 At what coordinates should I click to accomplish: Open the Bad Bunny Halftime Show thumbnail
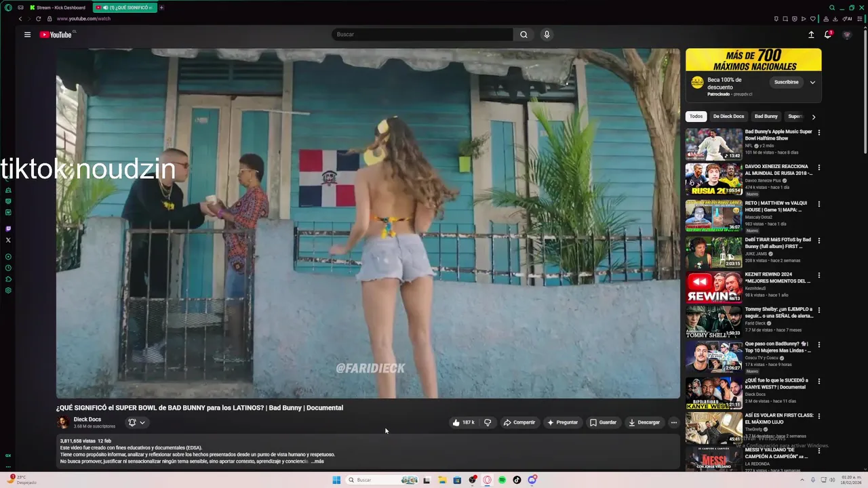point(713,144)
